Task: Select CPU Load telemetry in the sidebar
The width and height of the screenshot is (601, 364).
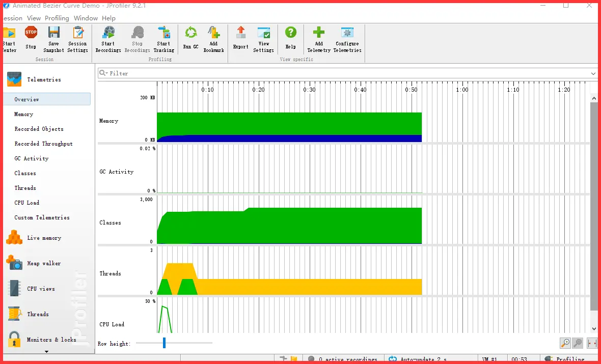Action: coord(27,202)
